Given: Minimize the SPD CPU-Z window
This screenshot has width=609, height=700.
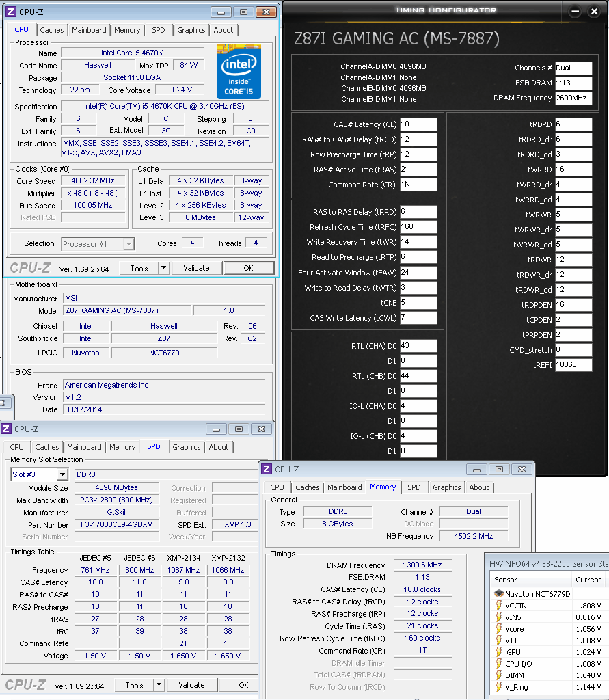Looking at the screenshot, I should pyautogui.click(x=216, y=429).
